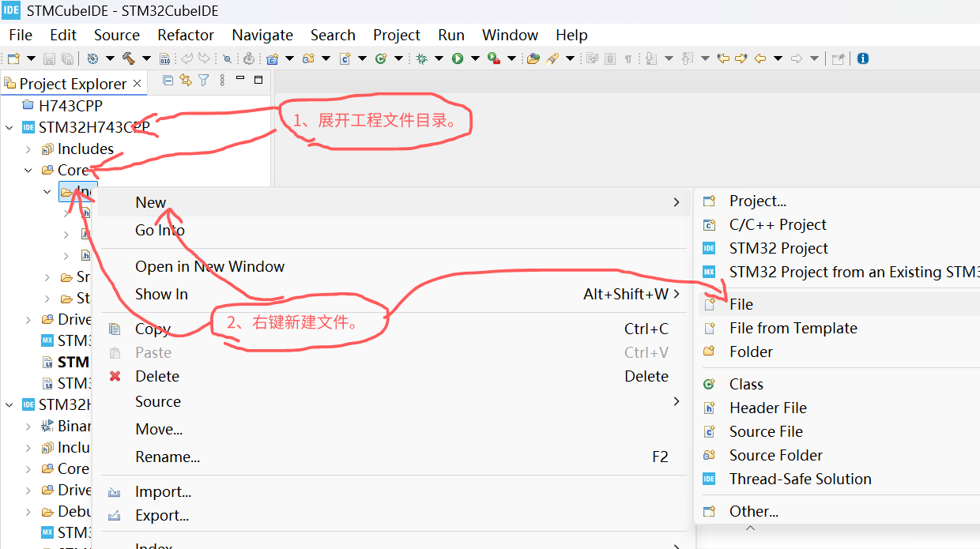This screenshot has height=549, width=980.
Task: Click the New Class toolbar icon
Action: [x=380, y=58]
